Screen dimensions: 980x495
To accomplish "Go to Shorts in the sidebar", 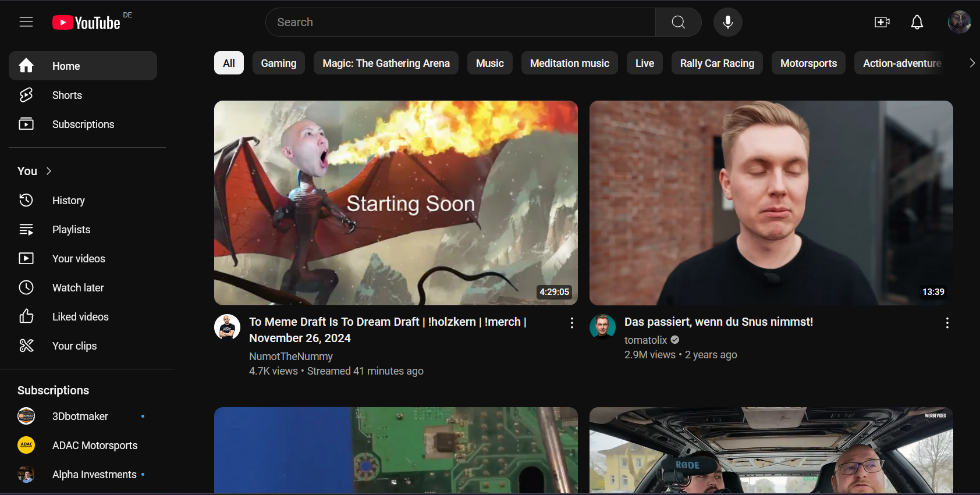I will (83, 95).
